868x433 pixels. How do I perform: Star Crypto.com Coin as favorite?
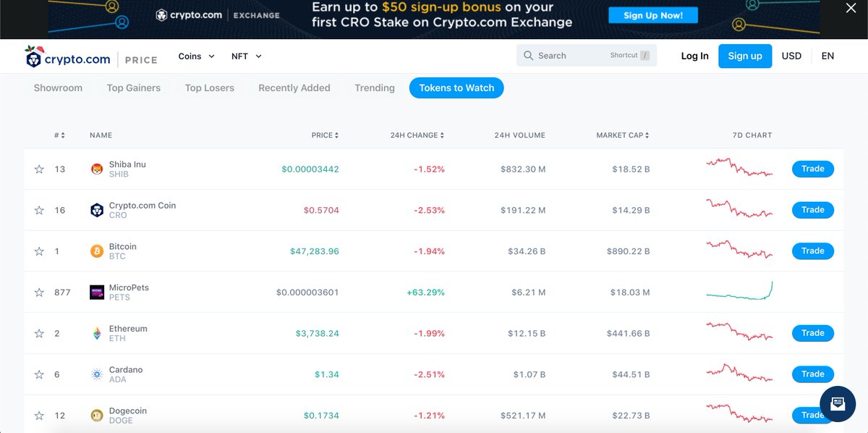(x=39, y=211)
